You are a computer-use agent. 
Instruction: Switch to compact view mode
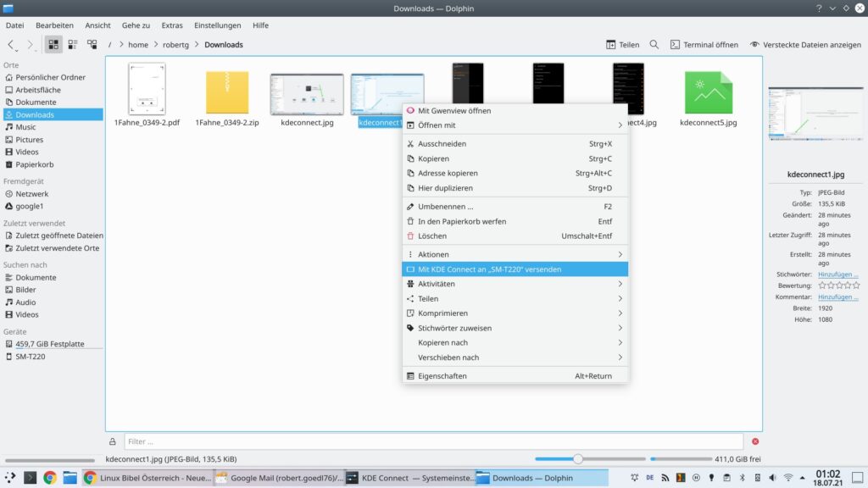(73, 44)
